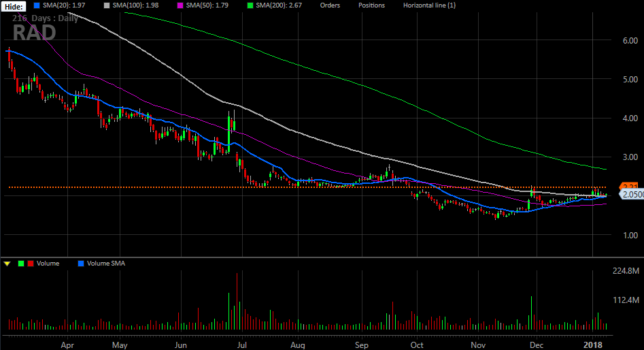Click the green Volume up-bar square
Viewport: 644px width, 350px height.
[20, 264]
